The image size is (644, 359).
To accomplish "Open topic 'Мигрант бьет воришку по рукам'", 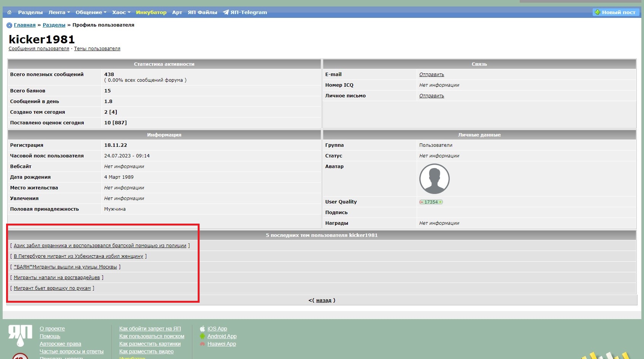I will pos(52,288).
